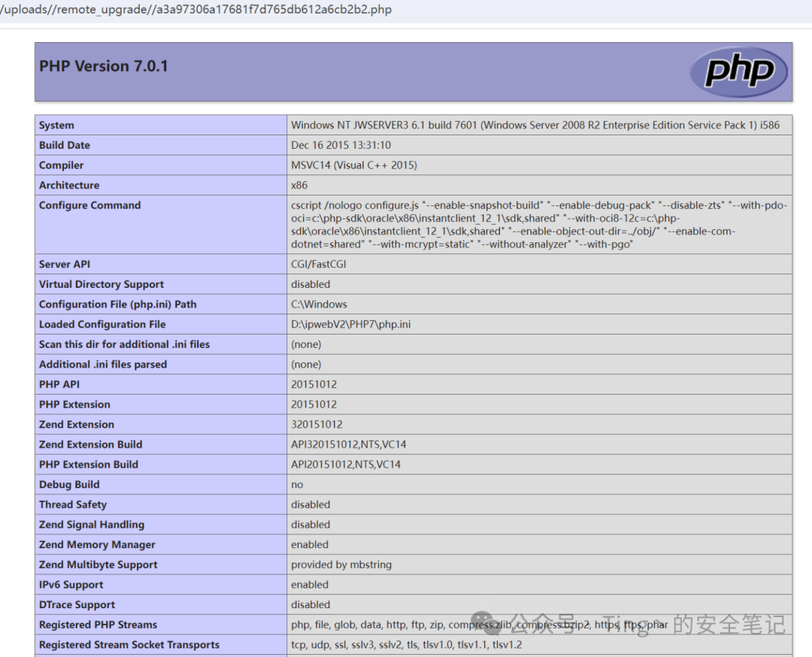Image resolution: width=812 pixels, height=657 pixels.
Task: Select the x86 architecture value
Action: (298, 186)
